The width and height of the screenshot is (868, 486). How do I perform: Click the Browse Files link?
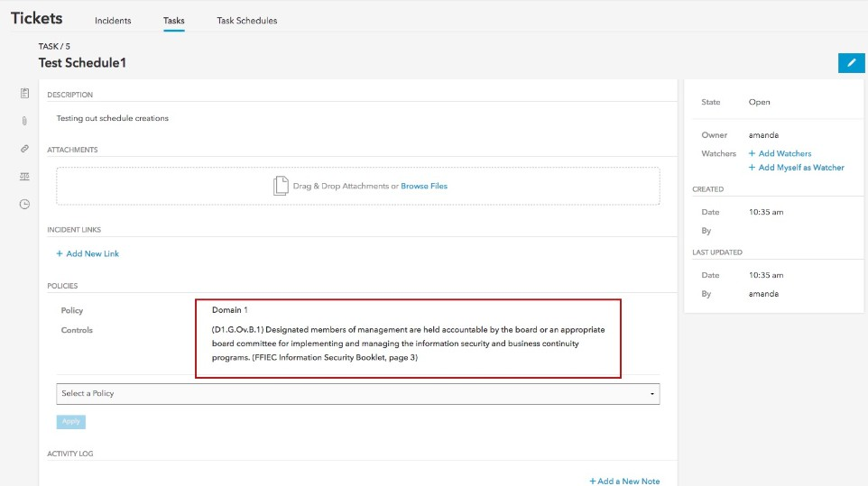[424, 187]
